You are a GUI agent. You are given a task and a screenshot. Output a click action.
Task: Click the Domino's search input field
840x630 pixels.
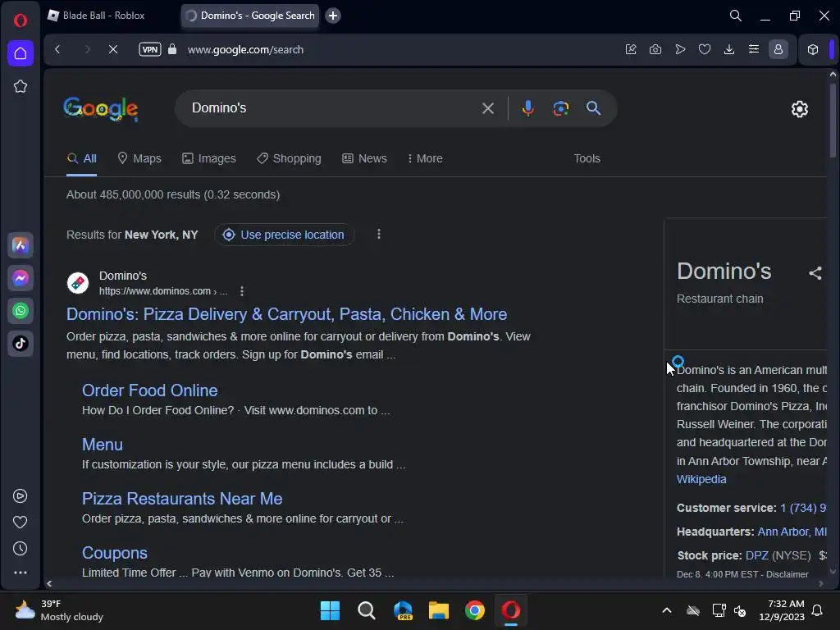[332, 108]
